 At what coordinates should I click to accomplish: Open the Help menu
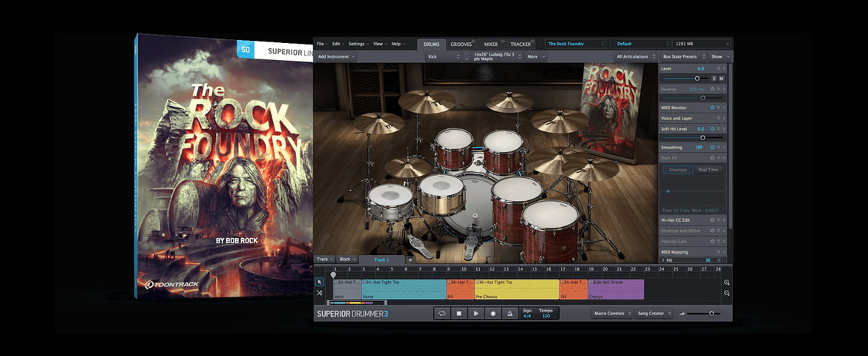click(x=398, y=44)
